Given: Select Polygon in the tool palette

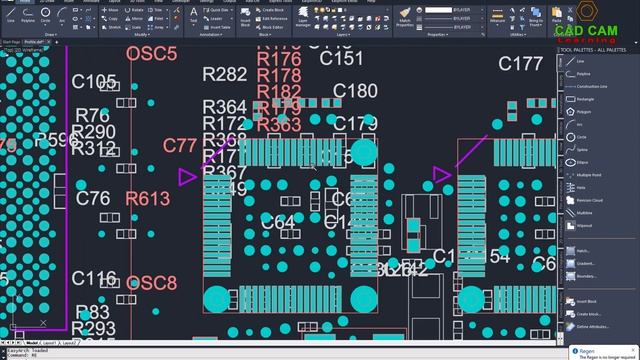Looking at the screenshot, I should 579,112.
